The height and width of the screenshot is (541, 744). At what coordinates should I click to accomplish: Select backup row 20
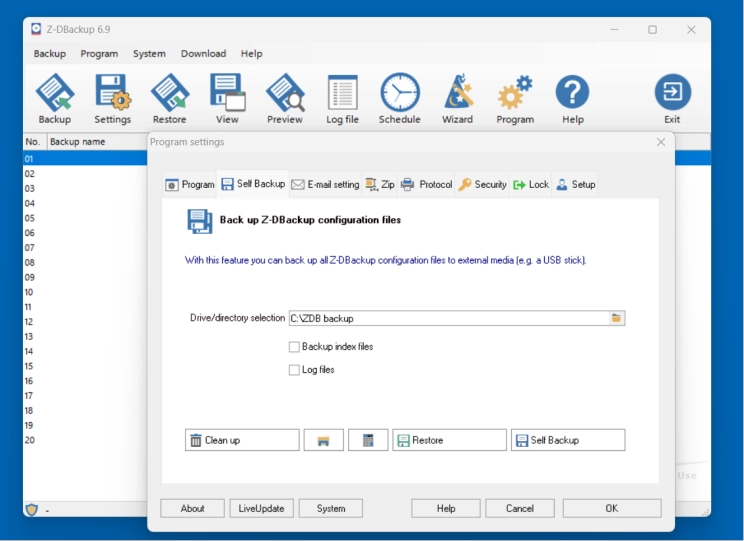pyautogui.click(x=85, y=440)
